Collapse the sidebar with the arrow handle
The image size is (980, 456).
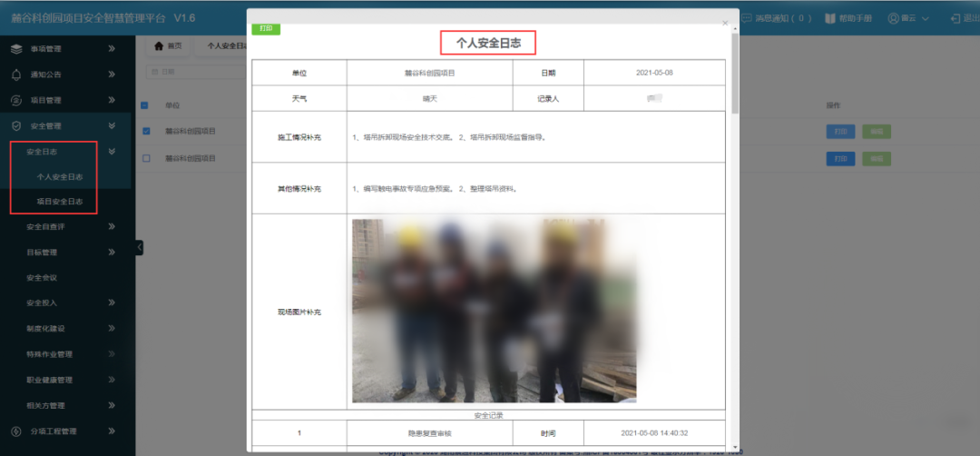(140, 248)
